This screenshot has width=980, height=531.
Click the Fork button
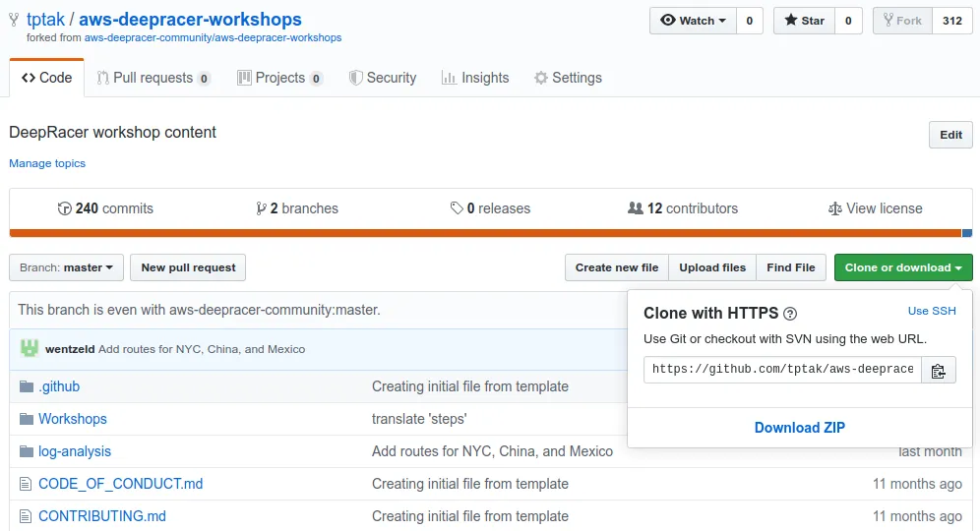902,21
